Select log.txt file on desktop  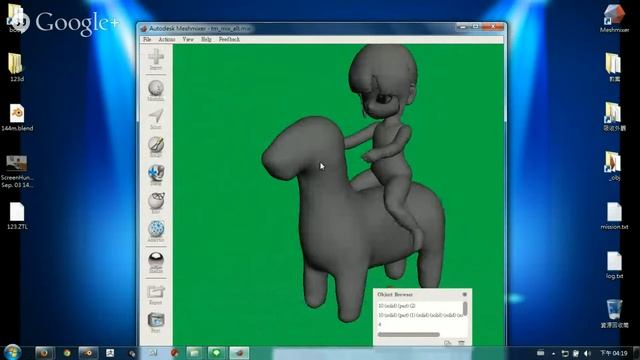point(614,265)
